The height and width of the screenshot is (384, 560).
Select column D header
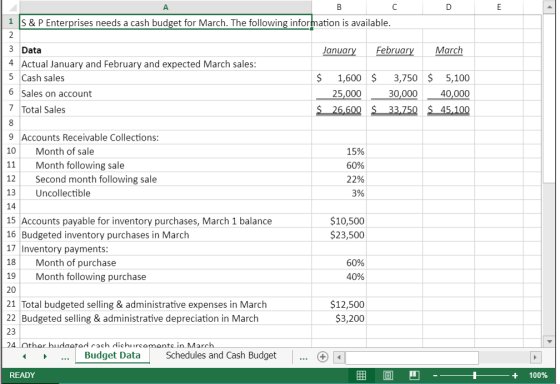[x=449, y=7]
